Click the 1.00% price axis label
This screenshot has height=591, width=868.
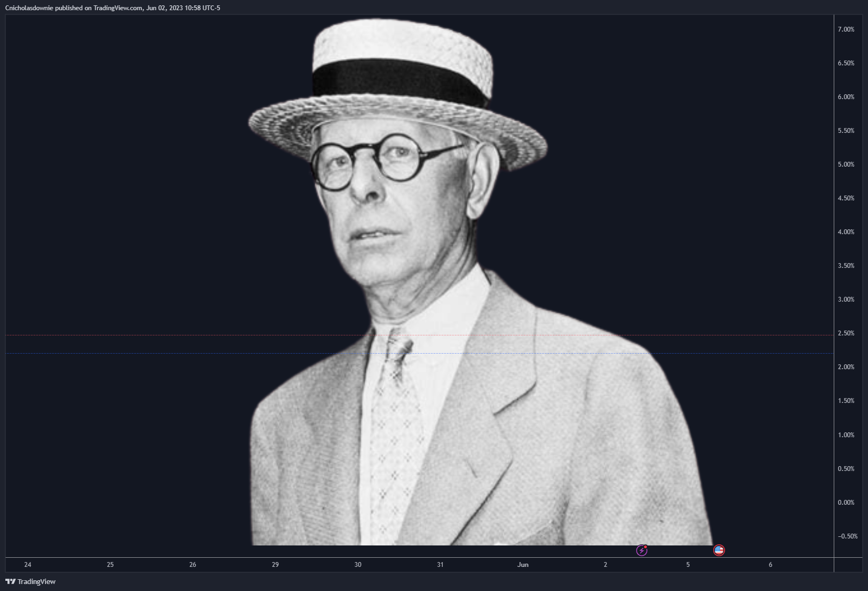(x=846, y=435)
